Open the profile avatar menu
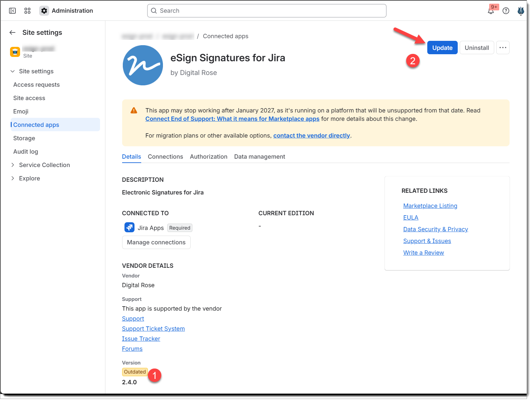The width and height of the screenshot is (532, 404). 521,11
